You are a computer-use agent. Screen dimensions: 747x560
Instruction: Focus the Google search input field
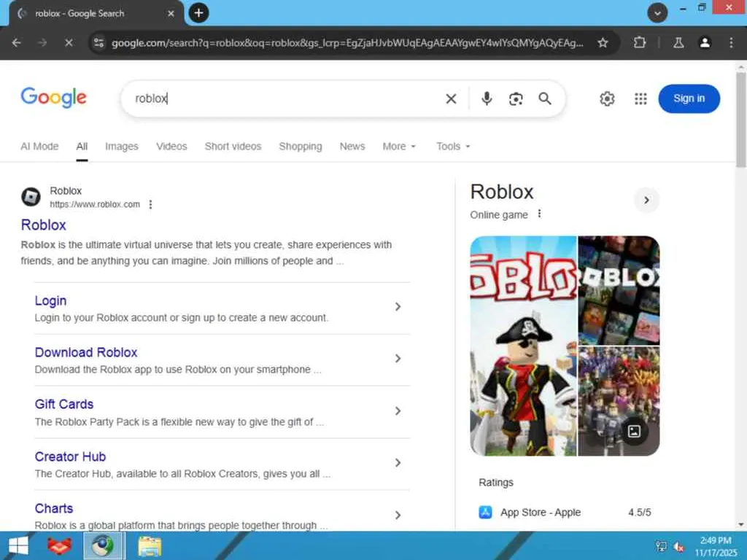point(286,98)
